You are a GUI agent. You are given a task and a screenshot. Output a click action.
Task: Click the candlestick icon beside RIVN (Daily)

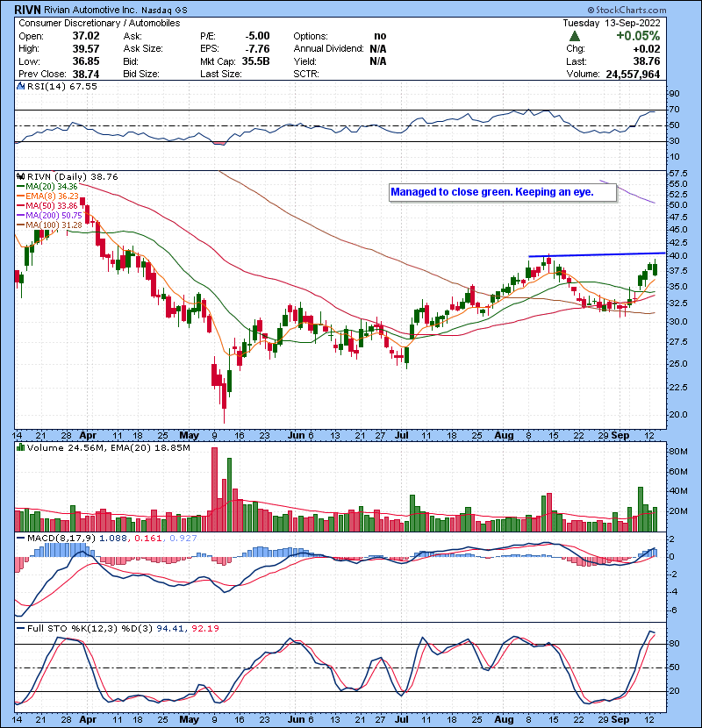21,177
